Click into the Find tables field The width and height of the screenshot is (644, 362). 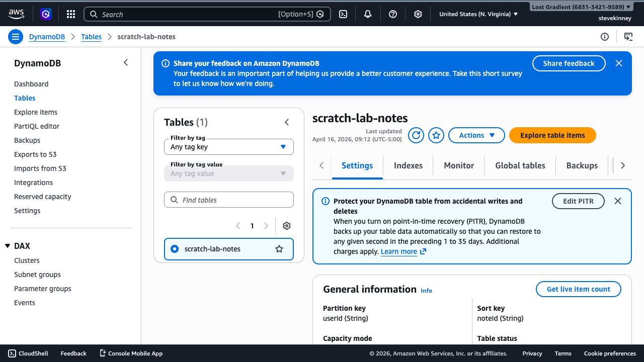click(x=229, y=200)
